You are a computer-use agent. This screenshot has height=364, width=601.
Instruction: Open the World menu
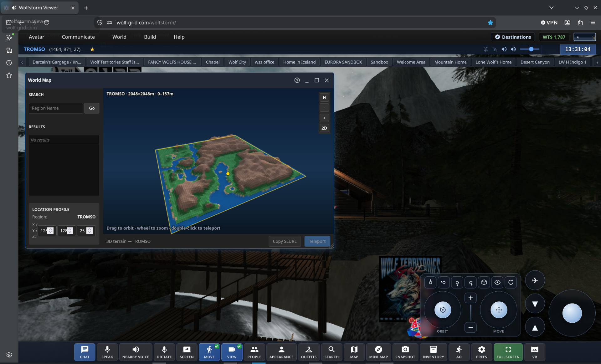pyautogui.click(x=119, y=37)
